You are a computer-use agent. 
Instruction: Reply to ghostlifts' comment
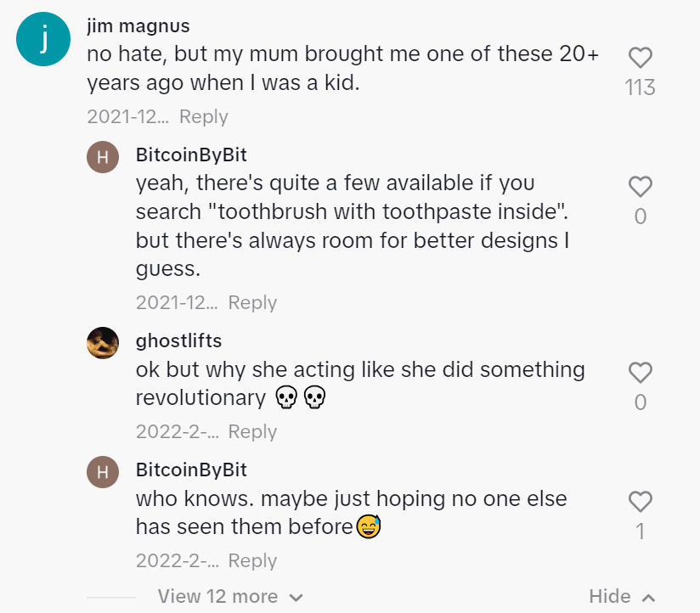coord(252,431)
